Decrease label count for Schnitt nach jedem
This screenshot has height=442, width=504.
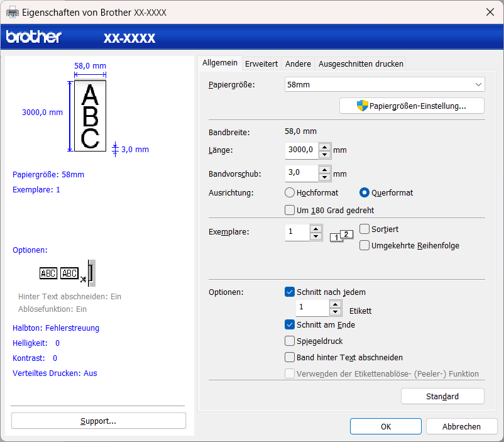[x=336, y=312]
